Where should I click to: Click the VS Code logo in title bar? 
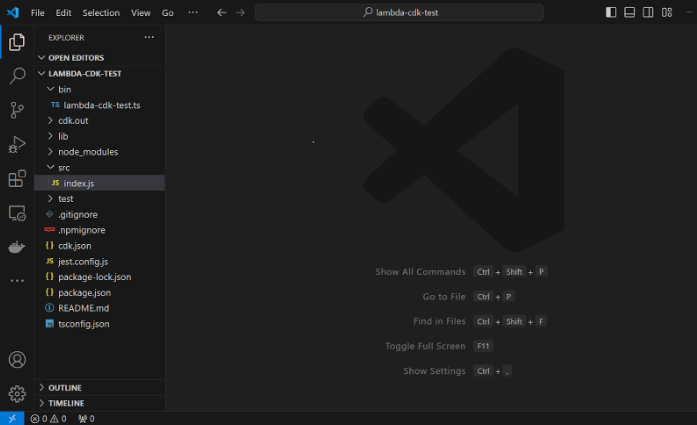[x=13, y=12]
